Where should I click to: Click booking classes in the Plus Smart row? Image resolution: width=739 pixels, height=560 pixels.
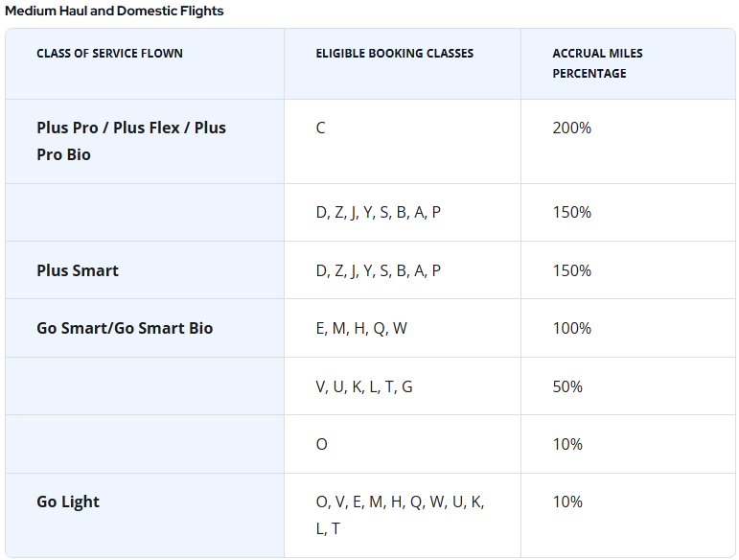[378, 270]
